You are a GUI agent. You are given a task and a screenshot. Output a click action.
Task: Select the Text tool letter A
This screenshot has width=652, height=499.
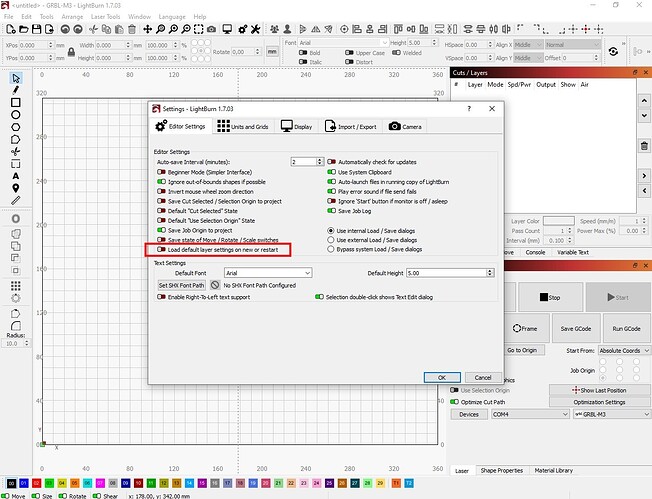point(16,176)
